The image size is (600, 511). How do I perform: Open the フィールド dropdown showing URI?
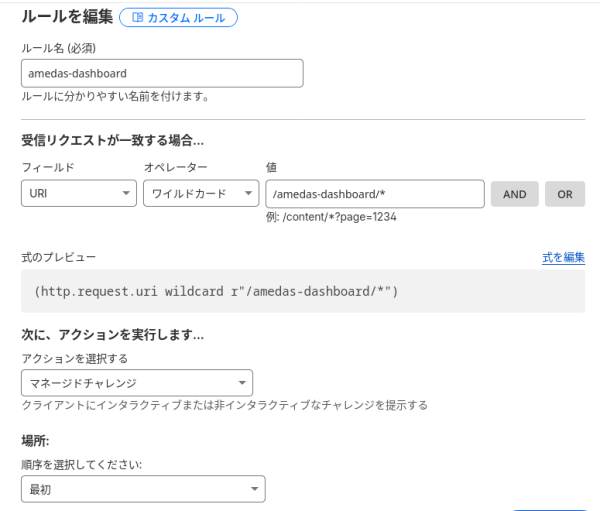coord(70,194)
